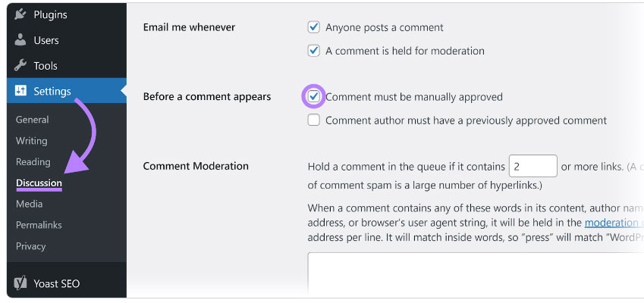Toggle 'A comment is held for moderation'
This screenshot has height=303, width=644.
click(314, 51)
